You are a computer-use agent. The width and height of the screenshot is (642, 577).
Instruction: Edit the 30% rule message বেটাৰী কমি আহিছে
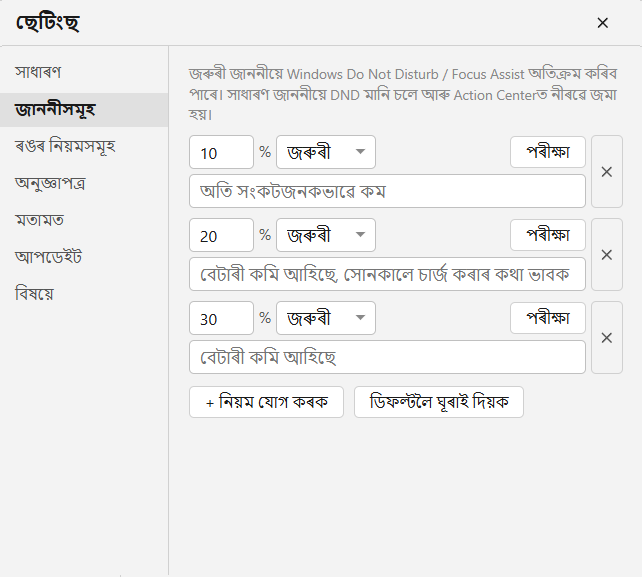[x=387, y=357]
